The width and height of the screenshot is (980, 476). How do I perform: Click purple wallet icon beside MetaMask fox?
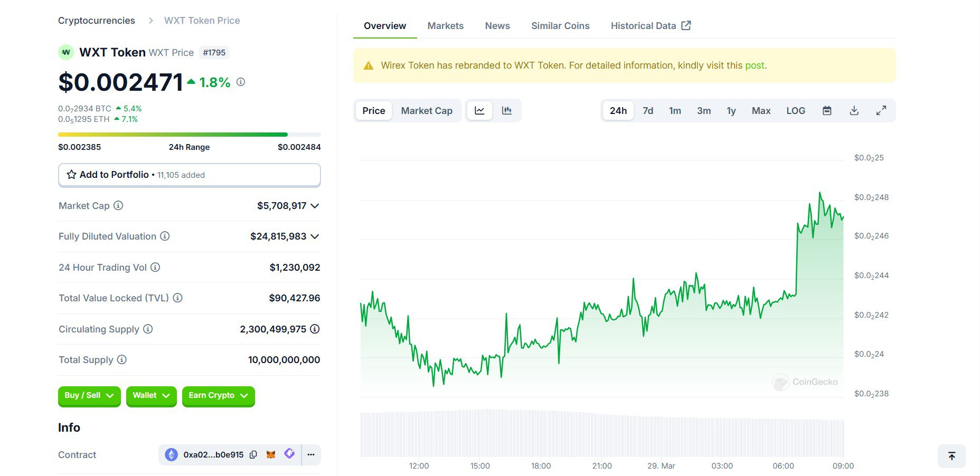(x=289, y=453)
